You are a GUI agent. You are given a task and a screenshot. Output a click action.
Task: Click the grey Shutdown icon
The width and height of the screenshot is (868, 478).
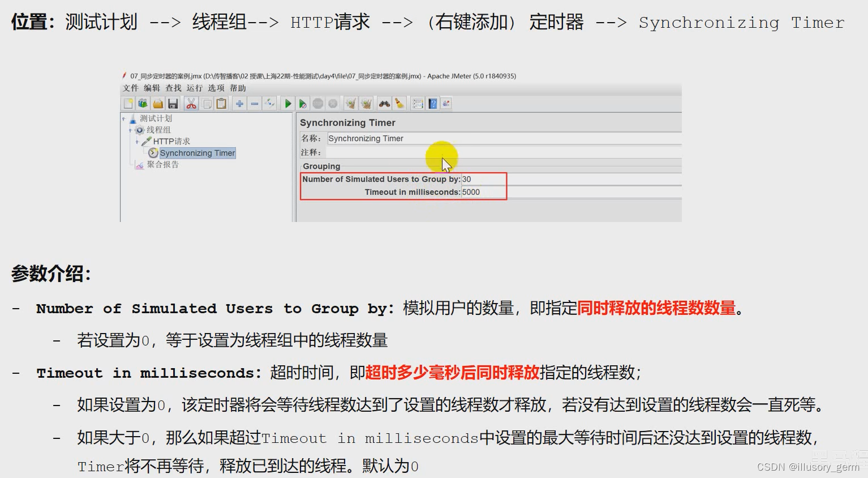point(333,104)
